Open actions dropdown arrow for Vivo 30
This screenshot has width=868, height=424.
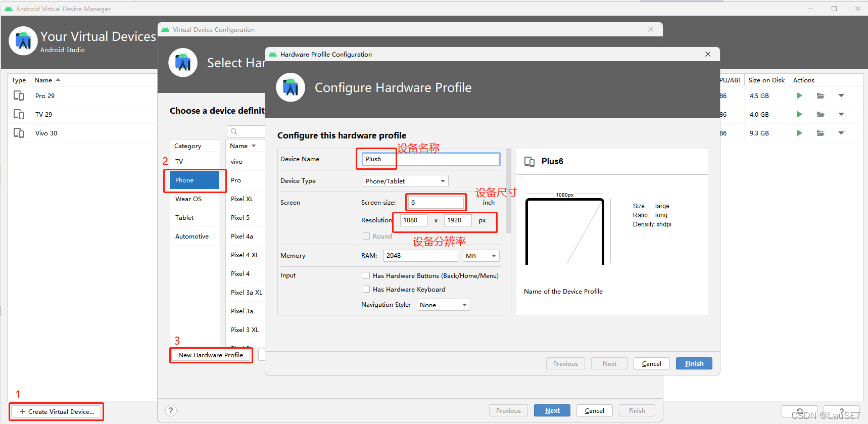point(841,133)
